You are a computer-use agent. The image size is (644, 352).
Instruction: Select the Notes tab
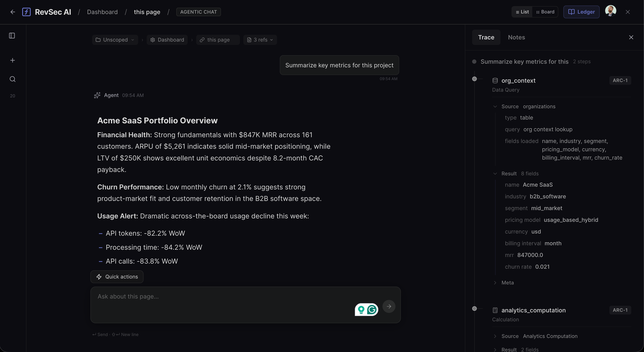click(x=516, y=37)
